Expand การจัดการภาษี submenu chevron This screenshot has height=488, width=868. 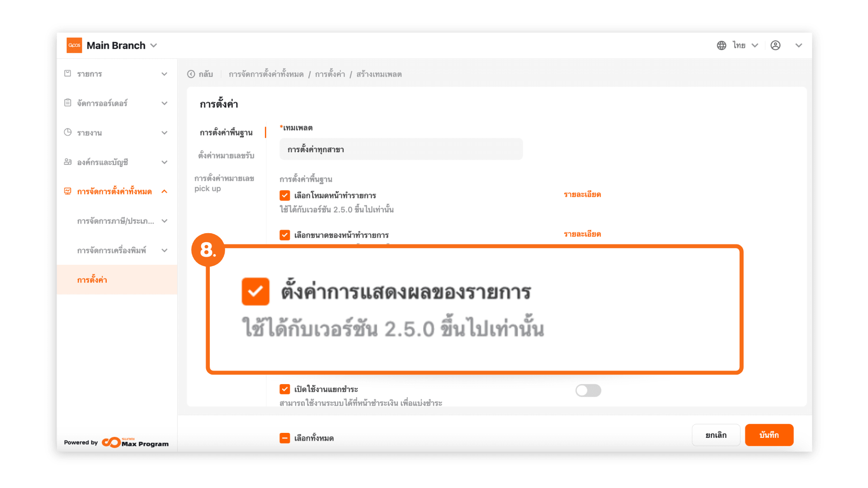[165, 221]
